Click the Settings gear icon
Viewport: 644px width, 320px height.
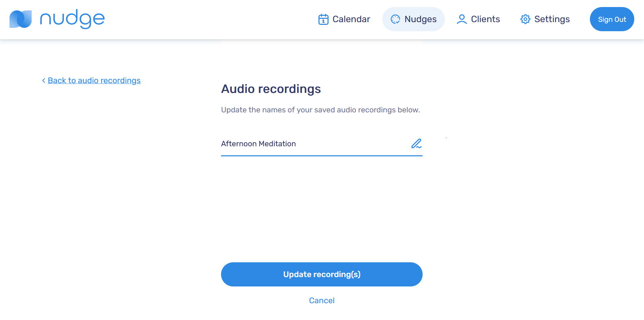[x=525, y=19]
